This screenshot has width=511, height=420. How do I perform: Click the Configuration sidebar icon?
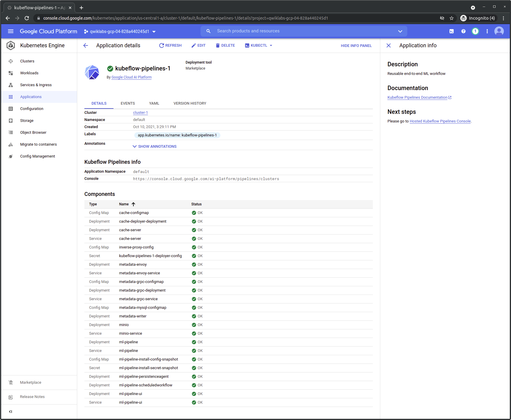tap(11, 109)
